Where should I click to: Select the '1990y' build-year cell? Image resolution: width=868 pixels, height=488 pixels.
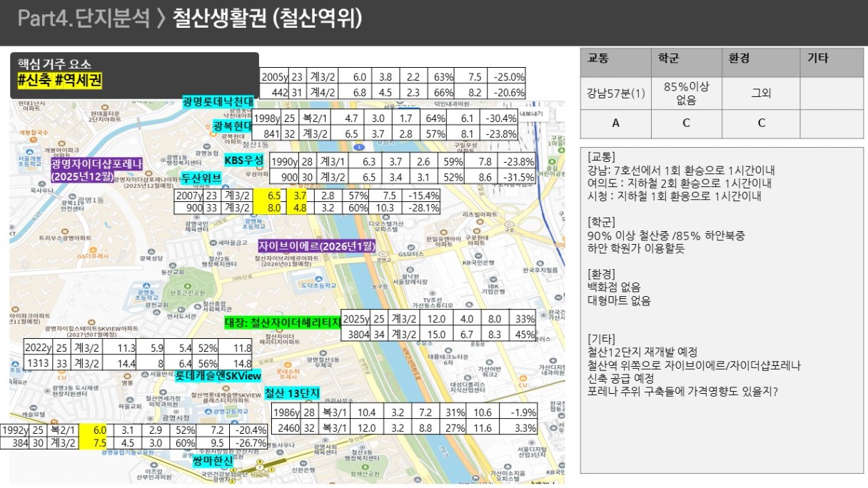(x=284, y=162)
